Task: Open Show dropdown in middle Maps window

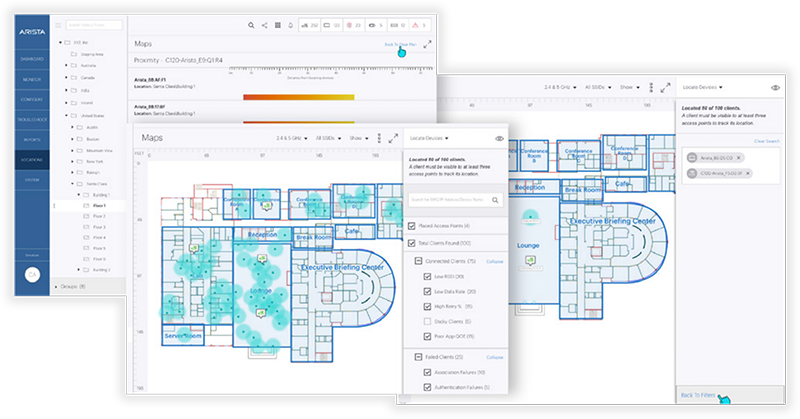Action: coord(359,138)
